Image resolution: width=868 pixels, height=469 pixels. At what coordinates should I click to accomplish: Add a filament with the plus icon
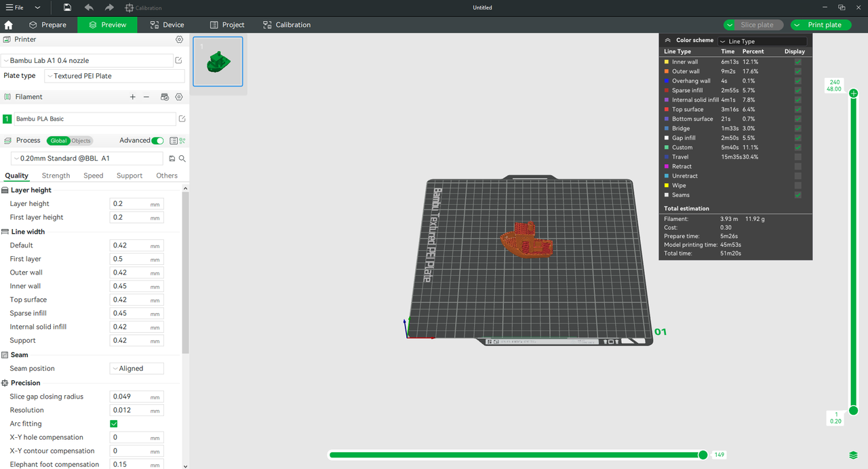click(x=133, y=97)
